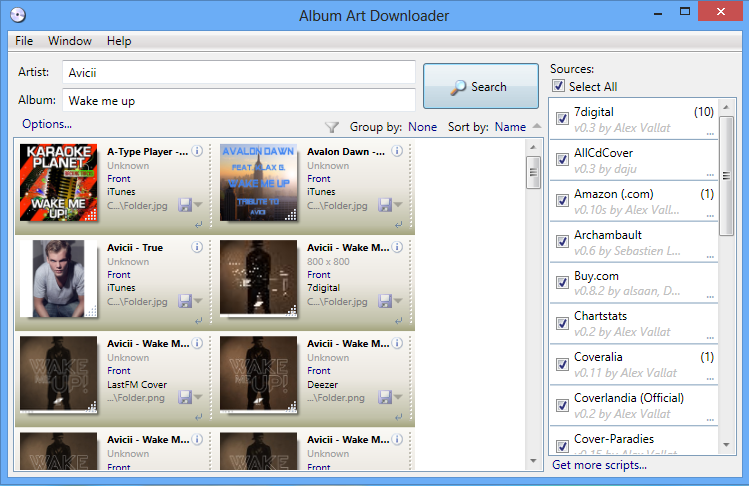749x486 pixels.
Task: Uncheck the AllCdCover source
Action: pyautogui.click(x=562, y=159)
